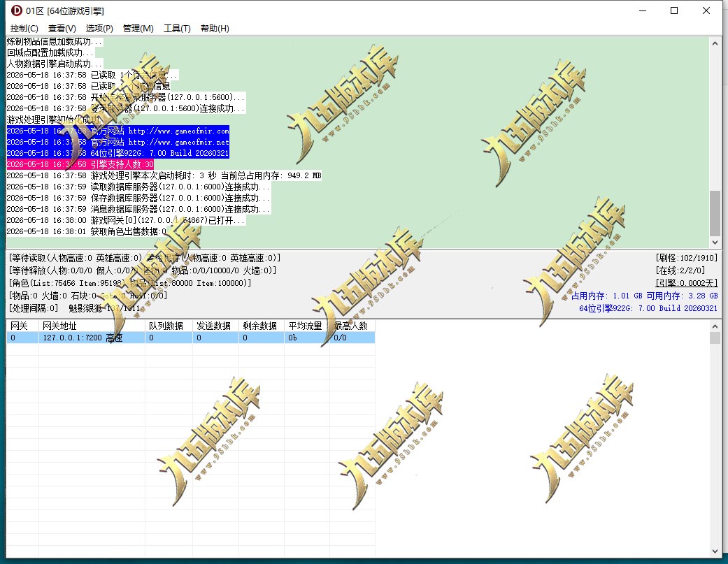Click gateway list scroll-down arrow
The image size is (728, 564).
[715, 551]
